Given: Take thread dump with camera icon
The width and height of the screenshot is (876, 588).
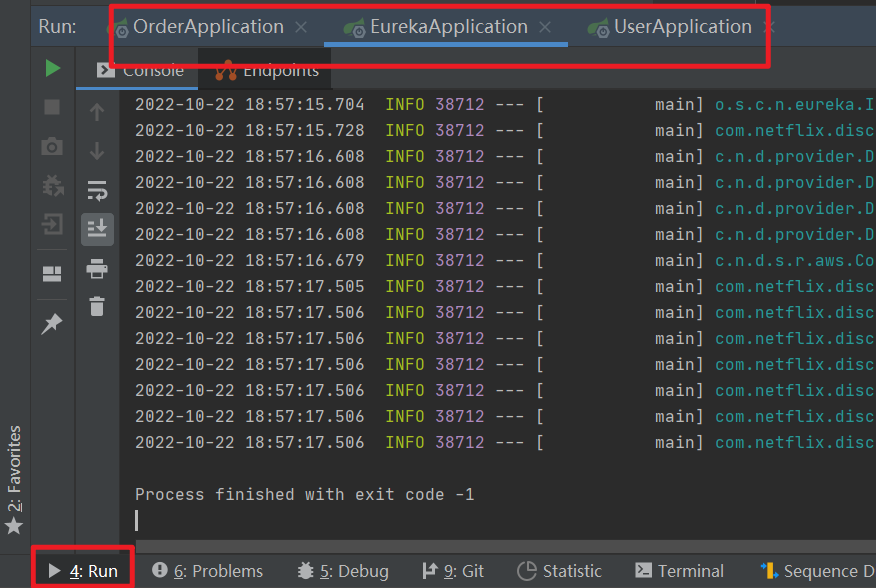Looking at the screenshot, I should pos(52,146).
